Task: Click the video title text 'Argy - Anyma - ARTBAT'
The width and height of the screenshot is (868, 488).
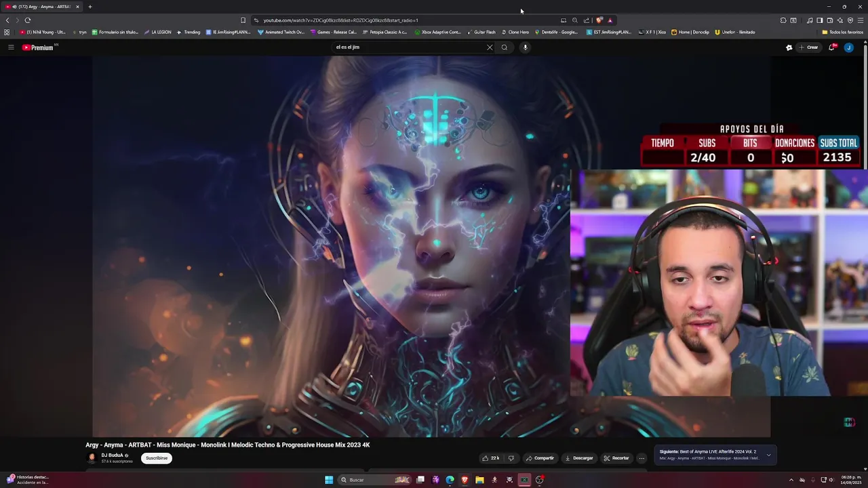Action: click(119, 445)
